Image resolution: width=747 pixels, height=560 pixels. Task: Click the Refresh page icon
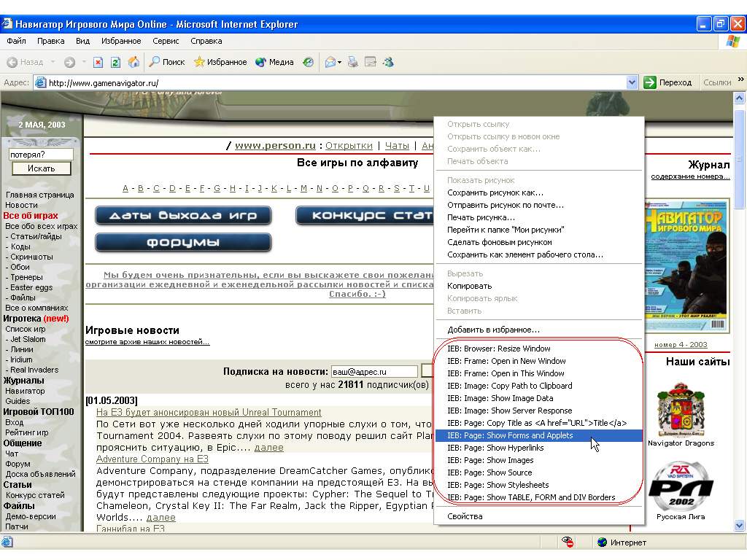coord(115,62)
